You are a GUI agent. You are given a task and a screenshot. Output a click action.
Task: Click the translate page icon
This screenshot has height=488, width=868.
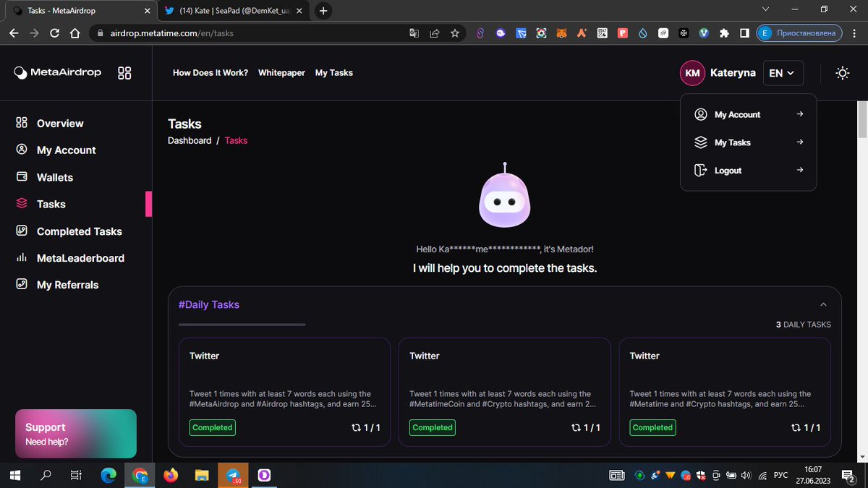click(414, 33)
